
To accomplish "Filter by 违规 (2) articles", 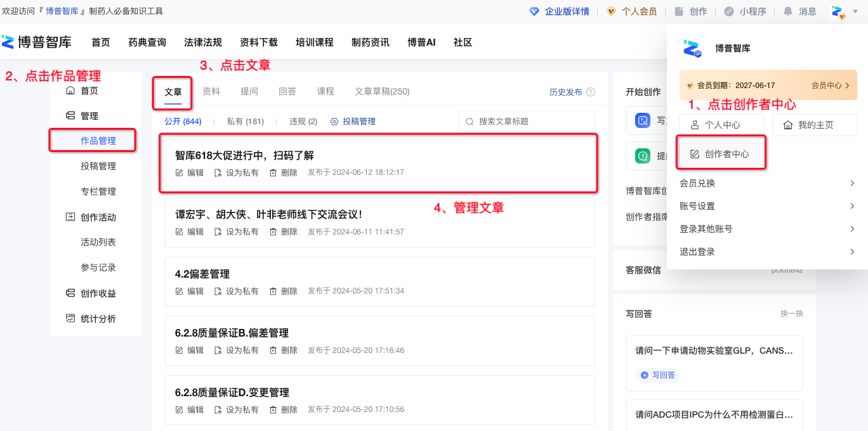I will [303, 122].
